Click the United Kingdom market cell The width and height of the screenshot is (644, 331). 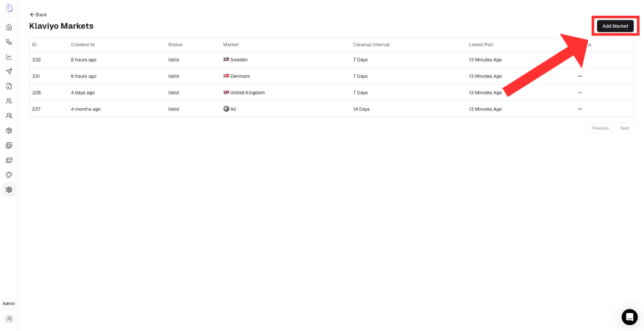pos(244,93)
